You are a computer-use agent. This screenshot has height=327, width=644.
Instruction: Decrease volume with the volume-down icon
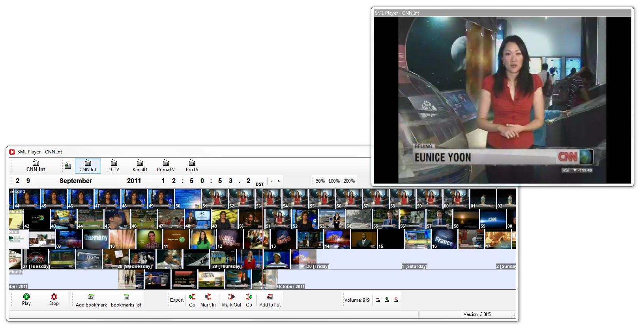pyautogui.click(x=378, y=300)
